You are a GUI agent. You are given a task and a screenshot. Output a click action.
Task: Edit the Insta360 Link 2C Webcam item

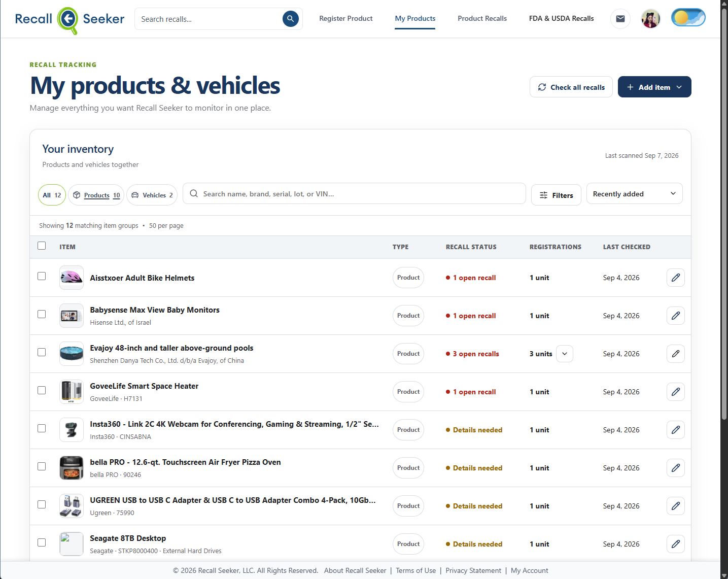(x=675, y=430)
